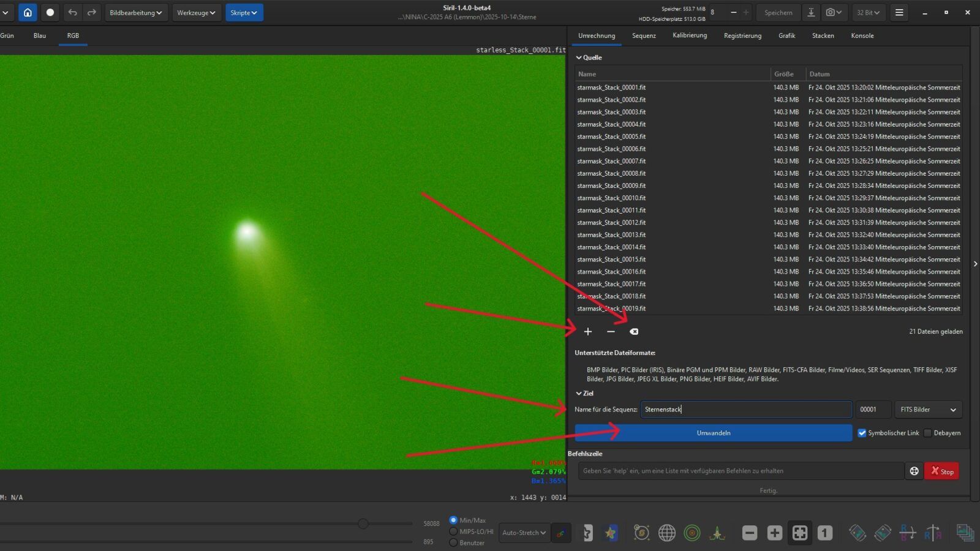980x551 pixels.
Task: Open the snapshot camera menu
Action: tap(834, 12)
